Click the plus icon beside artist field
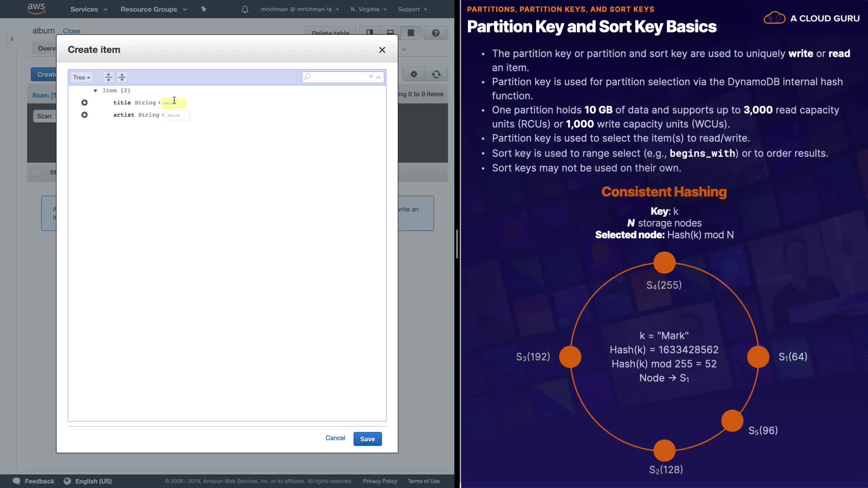This screenshot has height=488, width=868. (x=85, y=115)
